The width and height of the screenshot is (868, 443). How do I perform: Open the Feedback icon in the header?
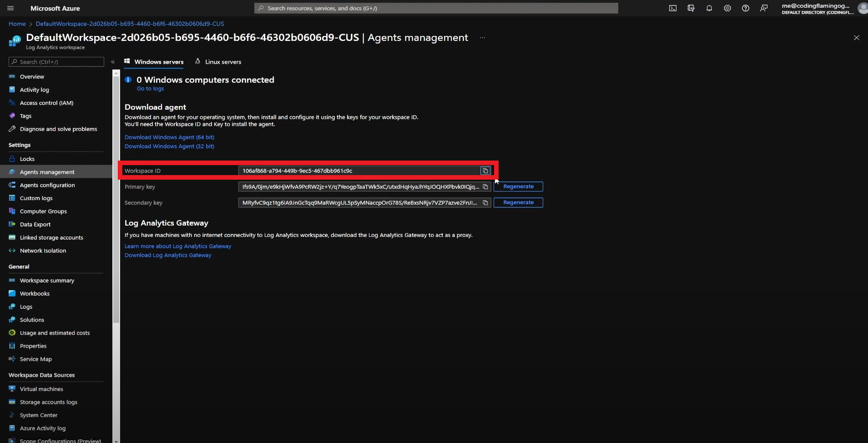tap(763, 8)
